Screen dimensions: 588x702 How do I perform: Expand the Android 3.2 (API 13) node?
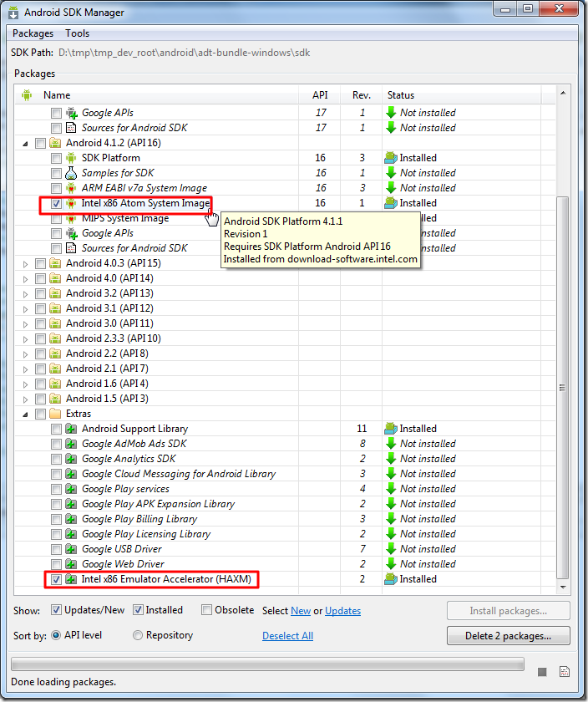pyautogui.click(x=26, y=294)
